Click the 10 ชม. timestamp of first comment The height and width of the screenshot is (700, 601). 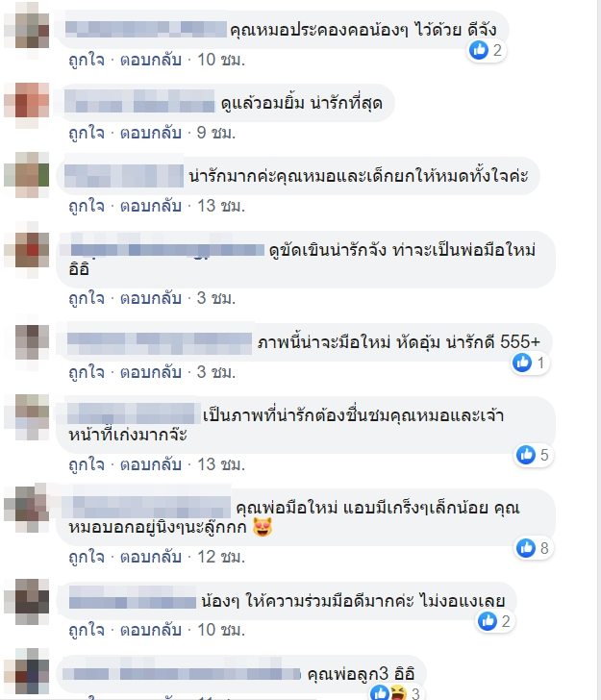click(221, 60)
